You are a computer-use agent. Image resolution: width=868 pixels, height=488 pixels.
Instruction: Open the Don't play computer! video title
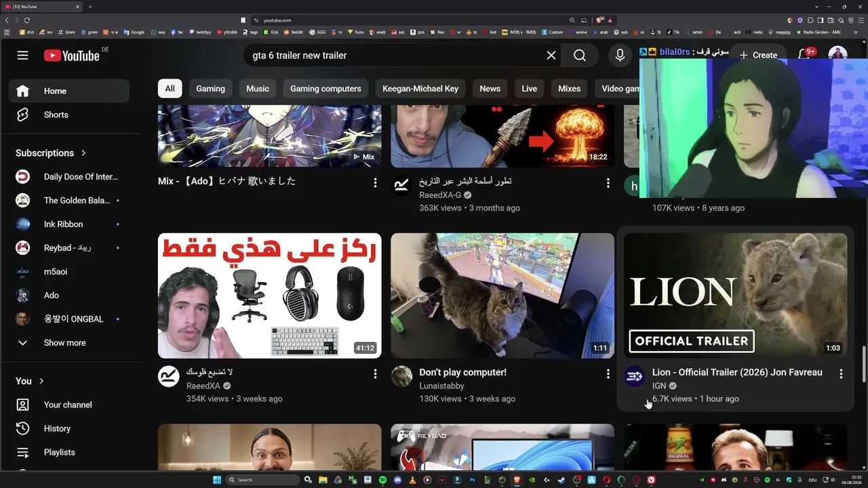[x=463, y=372]
